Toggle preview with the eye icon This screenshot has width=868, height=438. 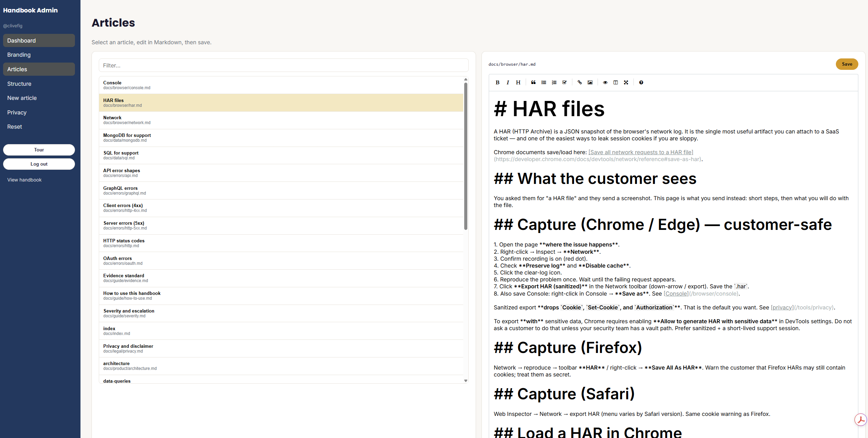605,82
